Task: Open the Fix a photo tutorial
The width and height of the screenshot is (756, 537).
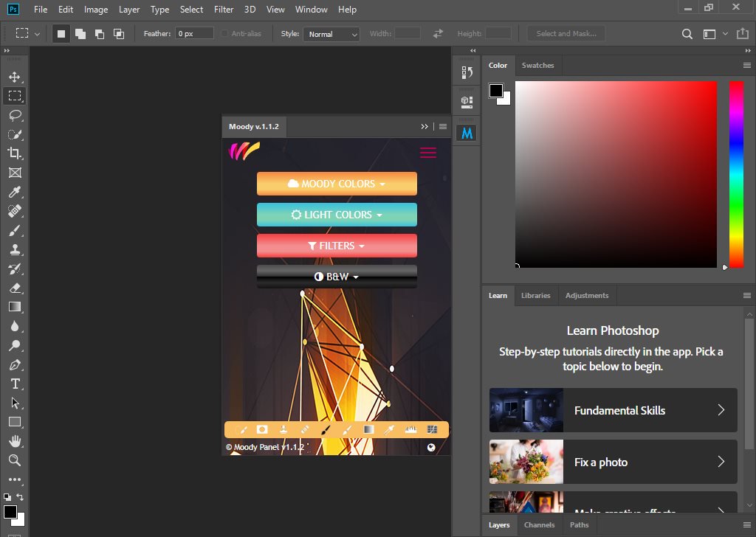Action: click(613, 462)
